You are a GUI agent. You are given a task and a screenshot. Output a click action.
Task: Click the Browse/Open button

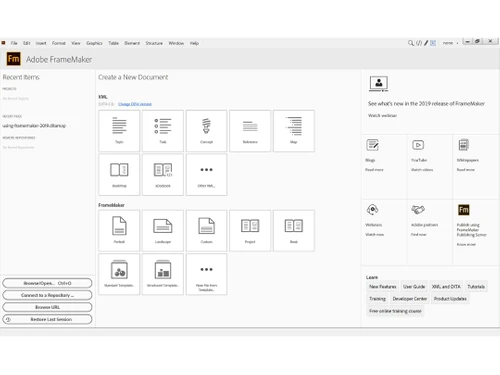tap(47, 283)
